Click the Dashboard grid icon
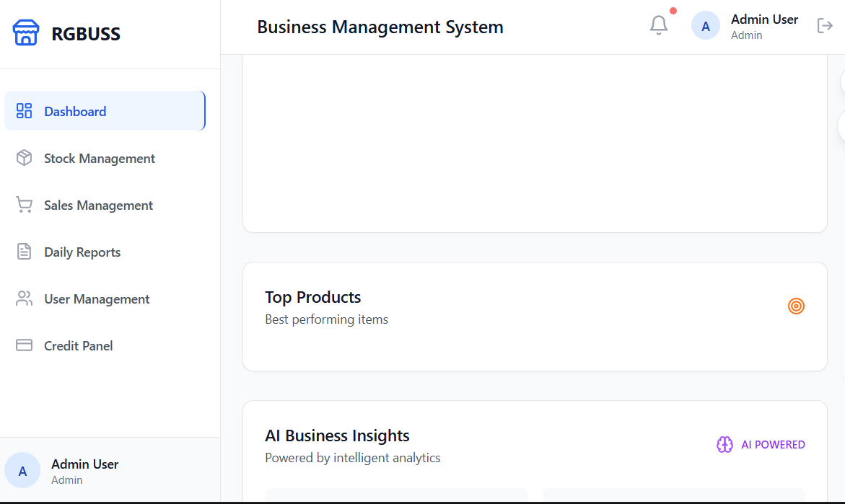This screenshot has width=845, height=504. [25, 111]
